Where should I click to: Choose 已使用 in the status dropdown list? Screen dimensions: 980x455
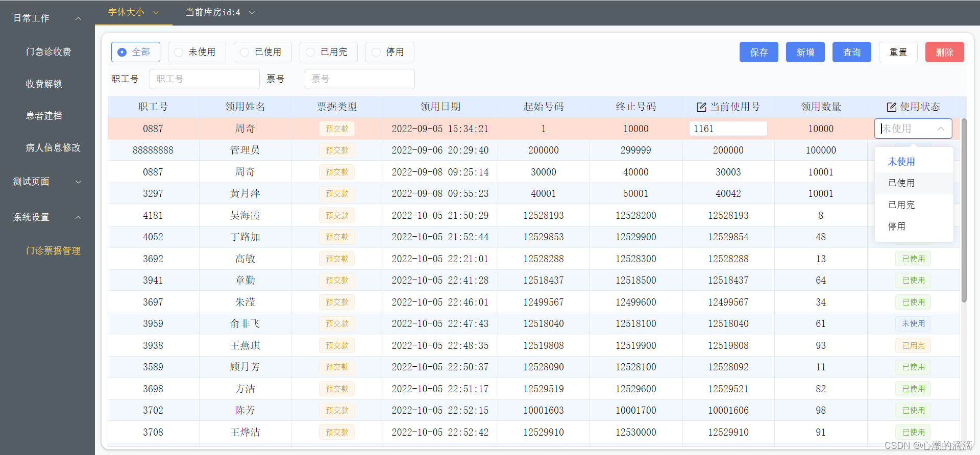(x=914, y=183)
